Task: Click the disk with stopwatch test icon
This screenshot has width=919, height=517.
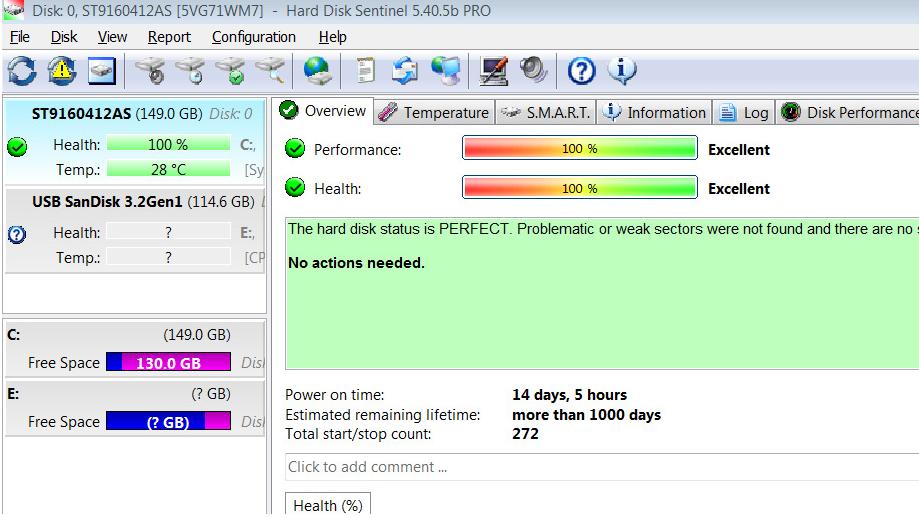Action: (151, 71)
